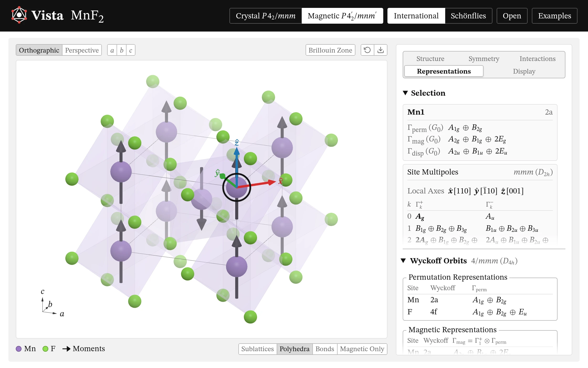
Task: Click the Mn 2a permutation row
Action: pyautogui.click(x=480, y=300)
